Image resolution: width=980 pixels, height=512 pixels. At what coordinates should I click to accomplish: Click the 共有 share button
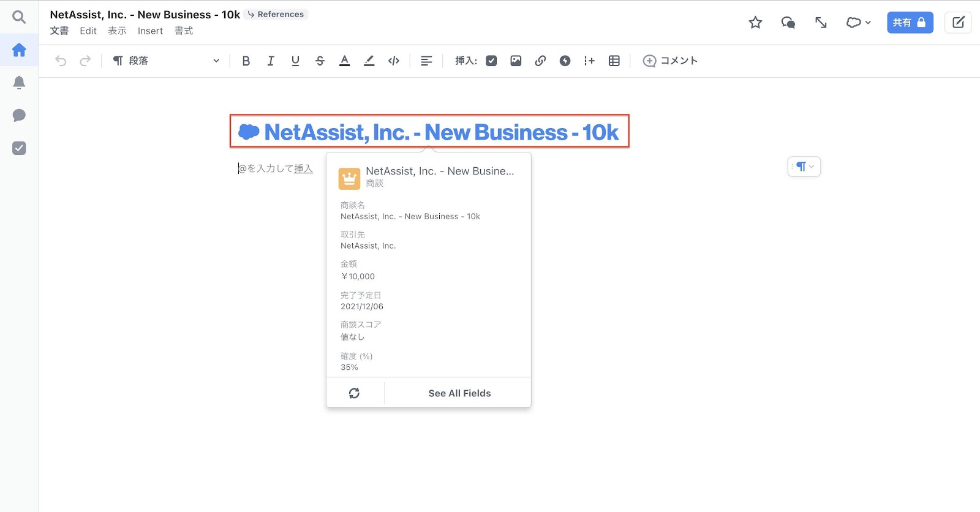910,23
